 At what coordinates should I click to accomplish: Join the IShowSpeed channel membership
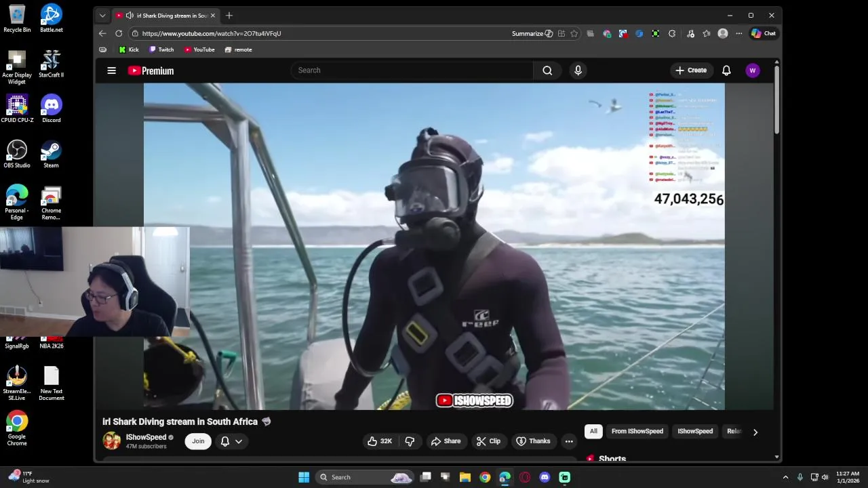(x=198, y=441)
